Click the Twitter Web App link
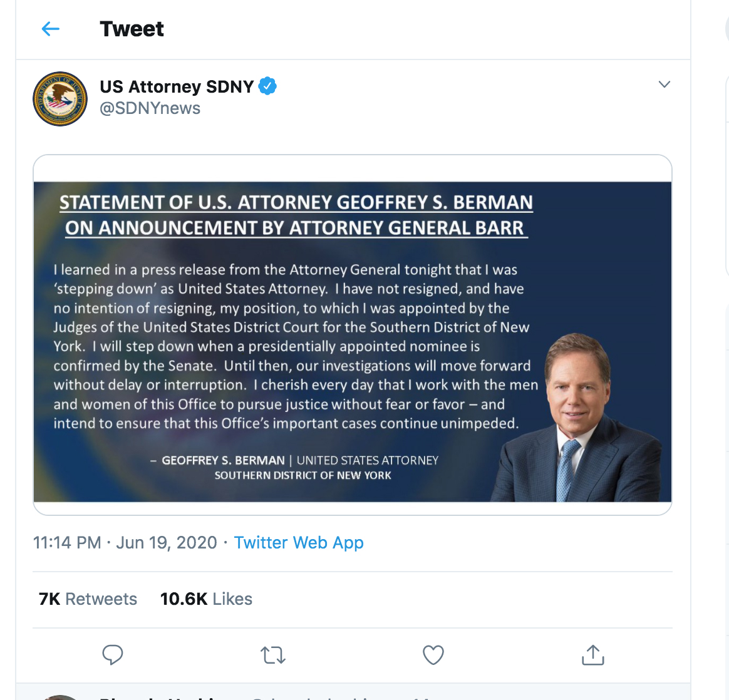Viewport: 729px width, 700px height. pyautogui.click(x=299, y=542)
